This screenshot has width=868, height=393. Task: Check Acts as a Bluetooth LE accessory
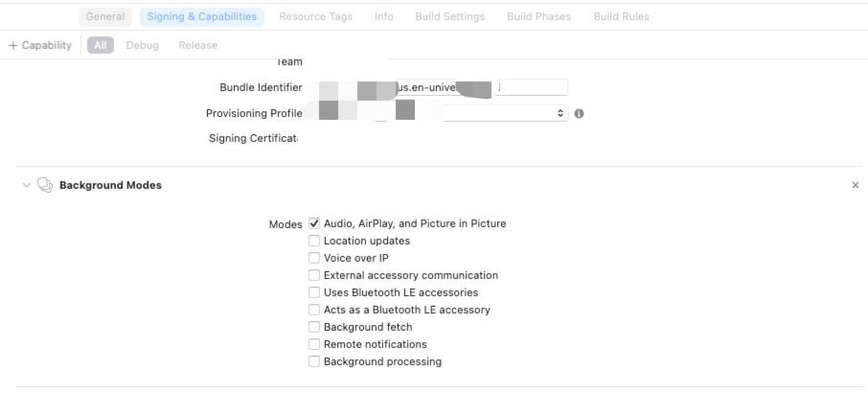(314, 310)
